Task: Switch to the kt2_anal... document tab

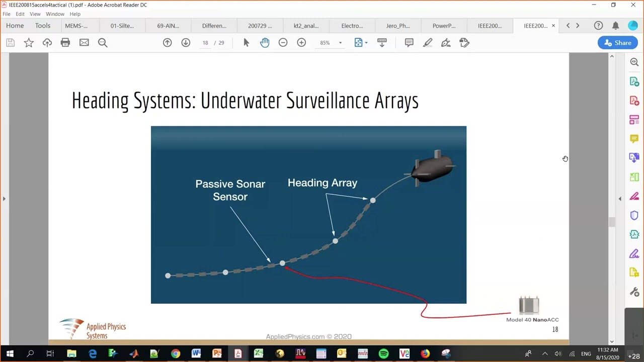Action: click(x=306, y=26)
